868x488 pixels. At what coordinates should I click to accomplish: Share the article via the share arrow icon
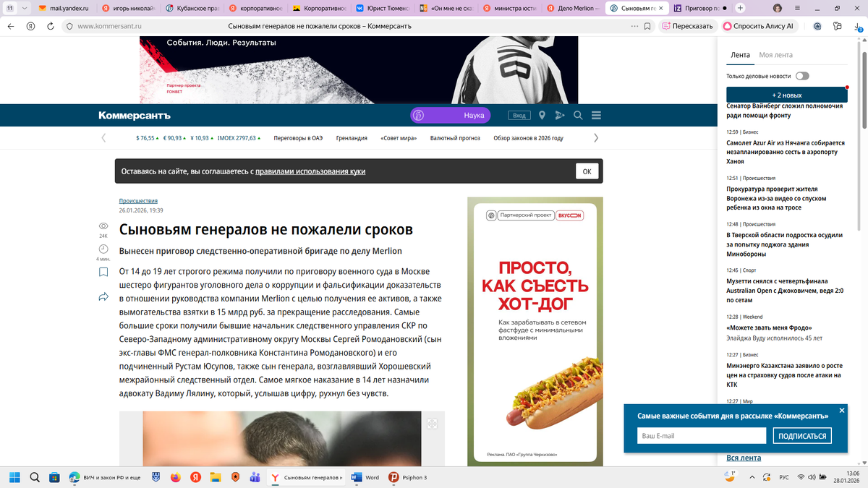(x=103, y=296)
